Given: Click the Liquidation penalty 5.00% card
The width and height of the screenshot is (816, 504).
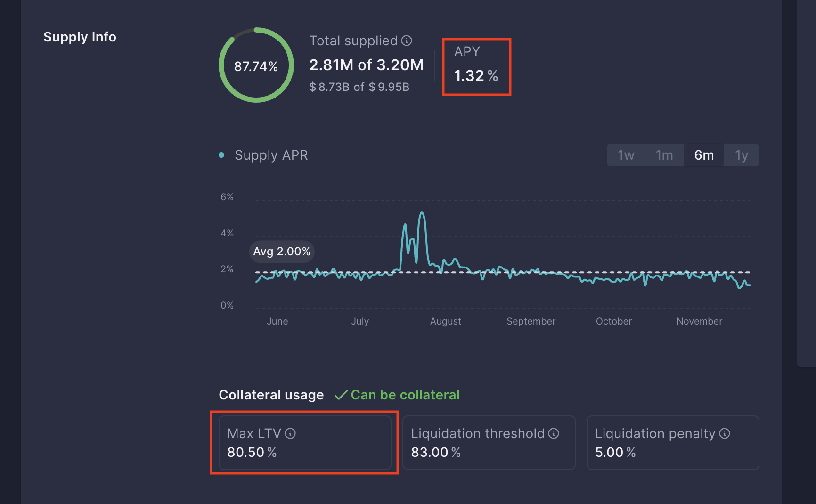Looking at the screenshot, I should (x=672, y=443).
